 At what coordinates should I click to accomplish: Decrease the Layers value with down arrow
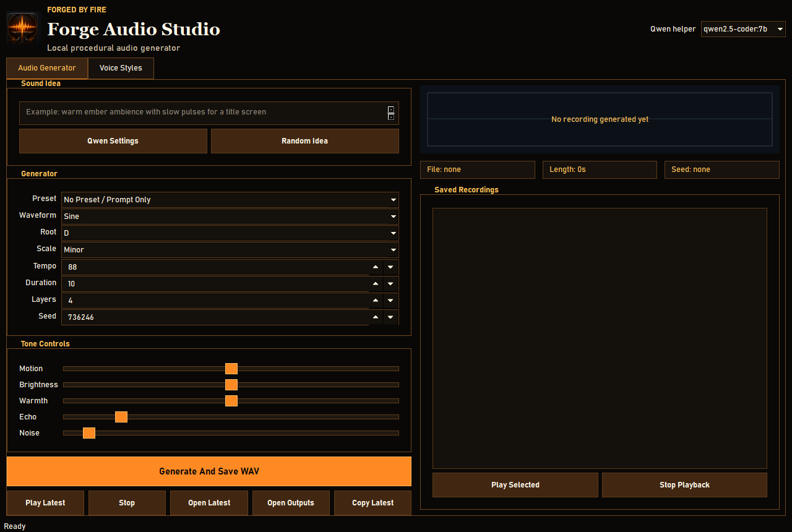(390, 301)
